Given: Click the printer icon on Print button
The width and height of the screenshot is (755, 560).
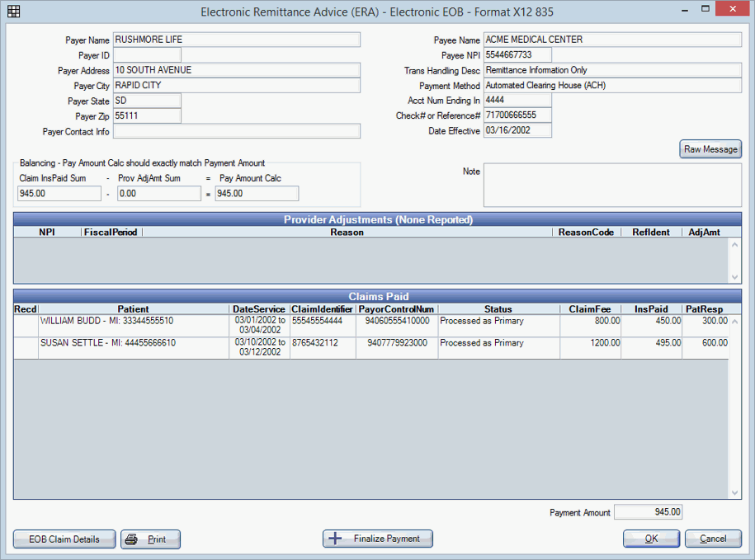Looking at the screenshot, I should pos(133,539).
